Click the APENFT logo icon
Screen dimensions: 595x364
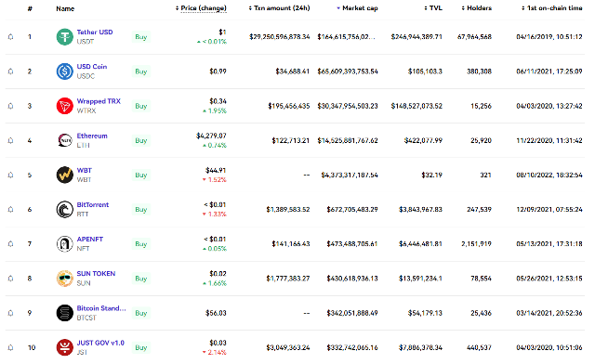64,244
